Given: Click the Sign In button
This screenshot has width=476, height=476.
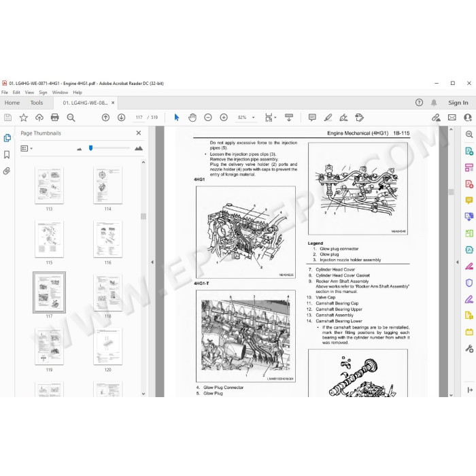Looking at the screenshot, I should coord(458,103).
